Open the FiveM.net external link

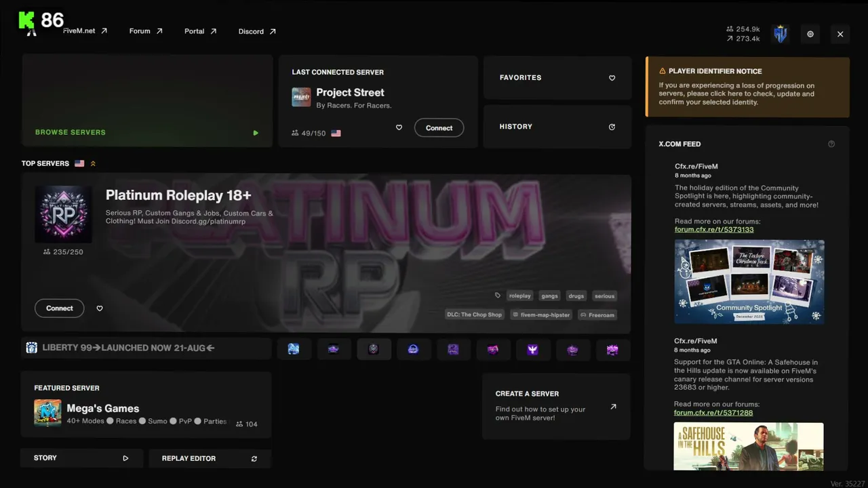coord(85,31)
